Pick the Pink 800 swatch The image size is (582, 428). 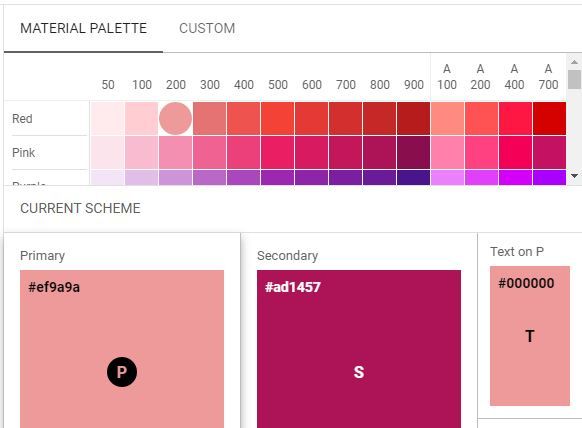pos(379,152)
